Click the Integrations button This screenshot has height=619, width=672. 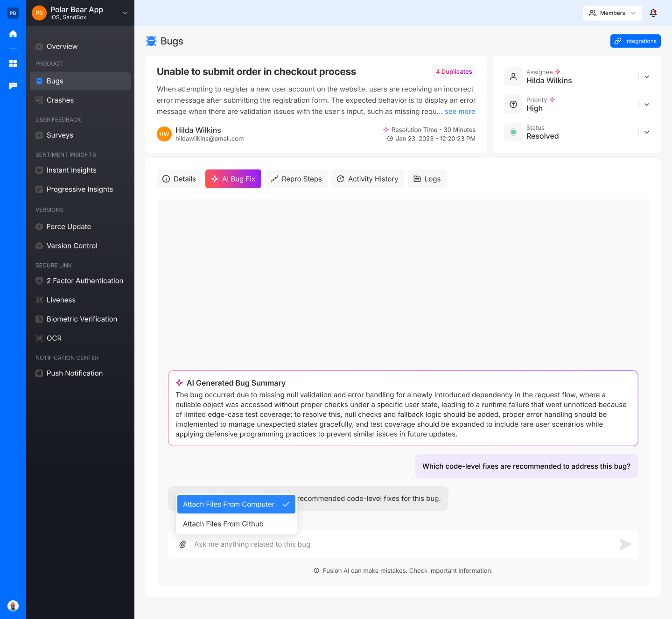pos(635,41)
